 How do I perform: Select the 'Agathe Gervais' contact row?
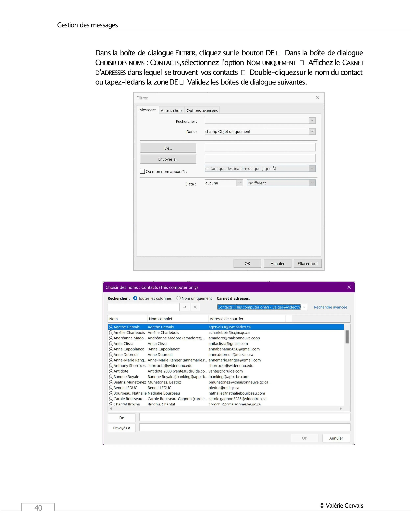point(226,327)
